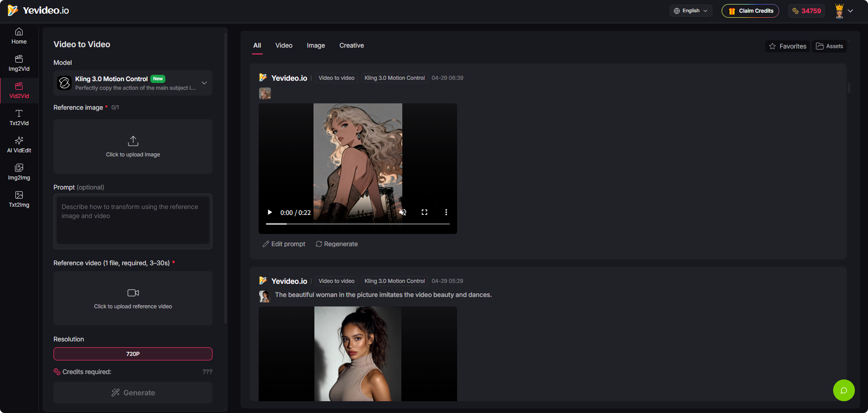
Task: Open the AI VidEdit tool
Action: pos(19,145)
